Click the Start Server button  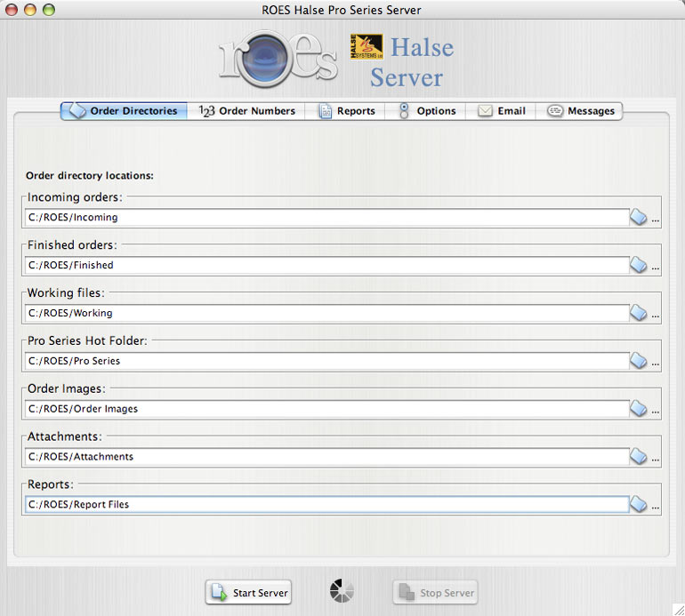(x=248, y=592)
